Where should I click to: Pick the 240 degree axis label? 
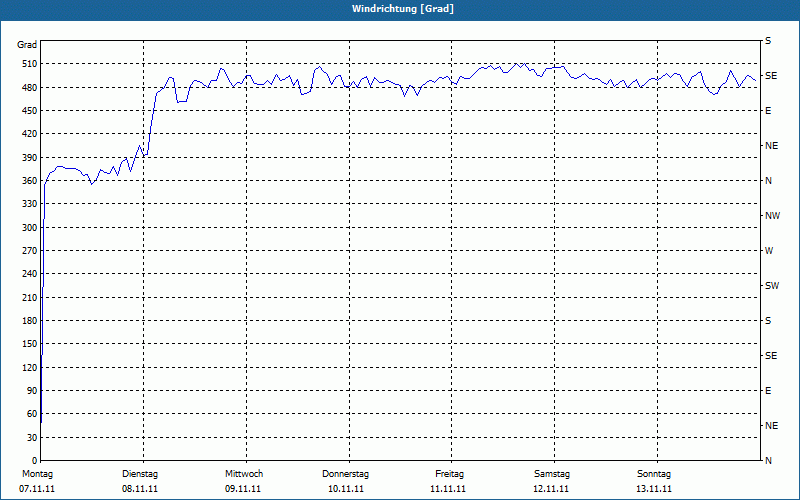tap(30, 274)
